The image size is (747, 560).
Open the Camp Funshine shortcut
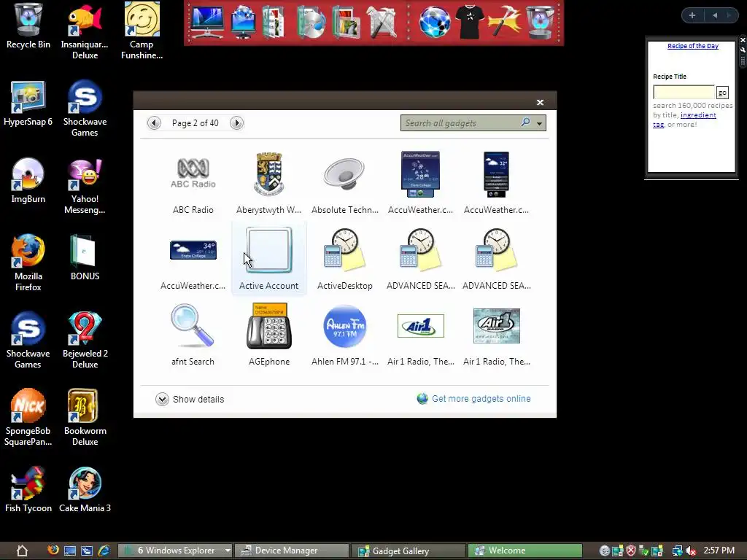point(142,31)
